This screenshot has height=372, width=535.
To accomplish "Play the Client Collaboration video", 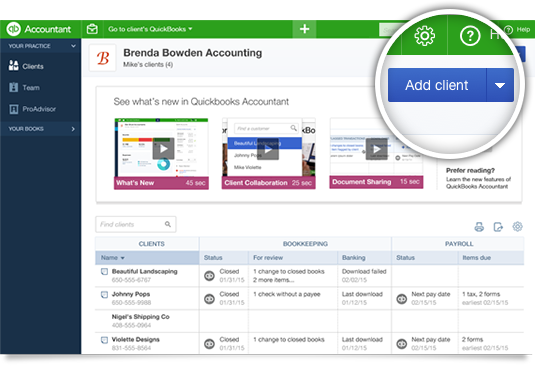I will pos(268,149).
